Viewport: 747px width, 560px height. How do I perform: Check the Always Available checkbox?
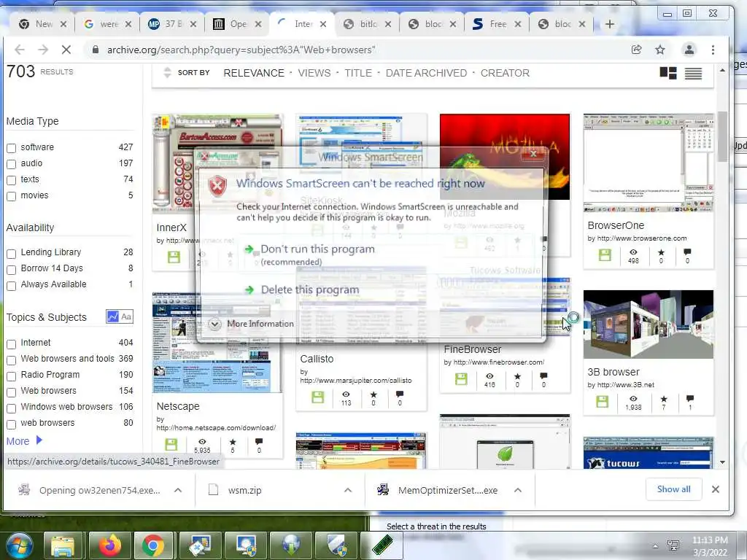(12, 286)
